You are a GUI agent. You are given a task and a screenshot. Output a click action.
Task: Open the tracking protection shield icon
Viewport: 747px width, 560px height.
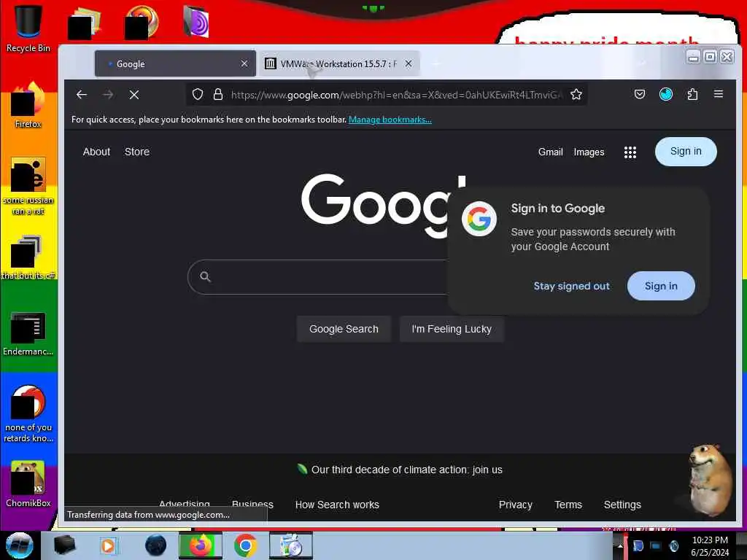click(198, 94)
